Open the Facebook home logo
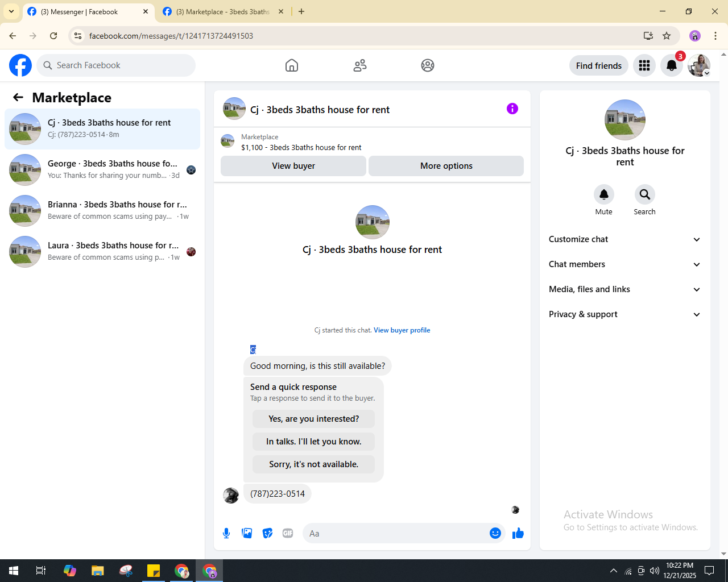The height and width of the screenshot is (582, 728). click(x=20, y=65)
